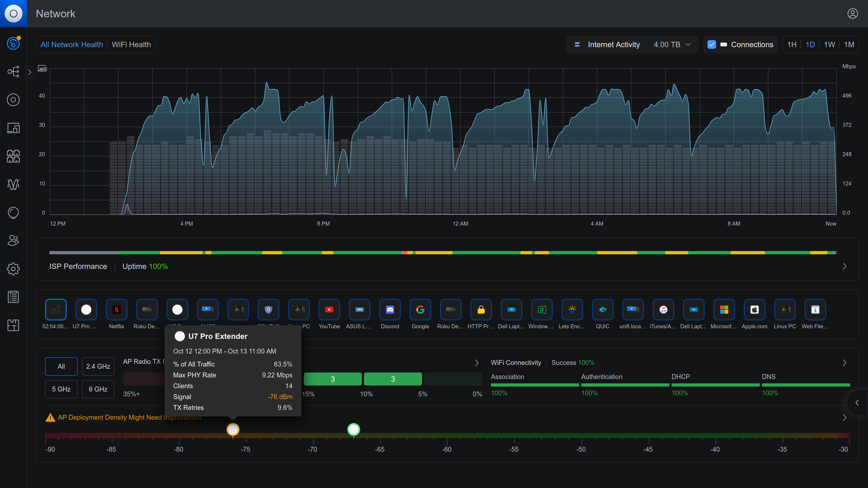Screen dimensions: 868x488
Task: Expand the ISP Performance details chevron
Action: tap(844, 267)
